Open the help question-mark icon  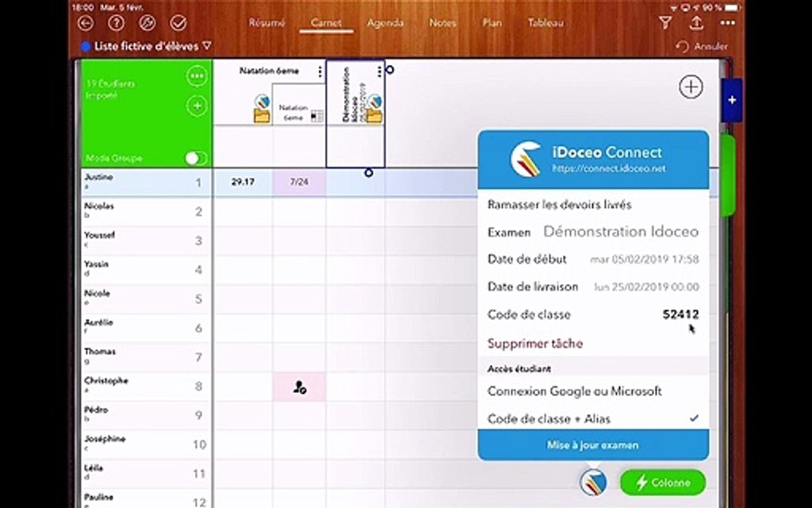coord(116,23)
